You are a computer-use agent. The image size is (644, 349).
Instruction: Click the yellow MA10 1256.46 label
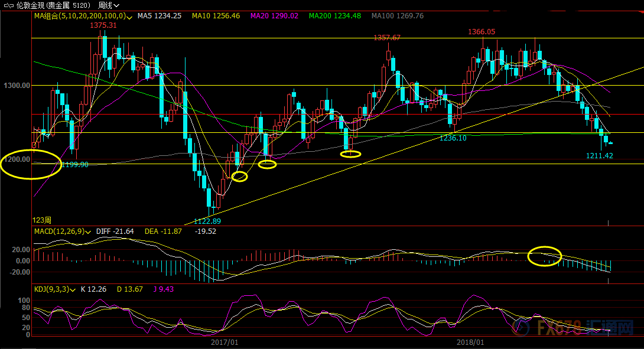(216, 16)
